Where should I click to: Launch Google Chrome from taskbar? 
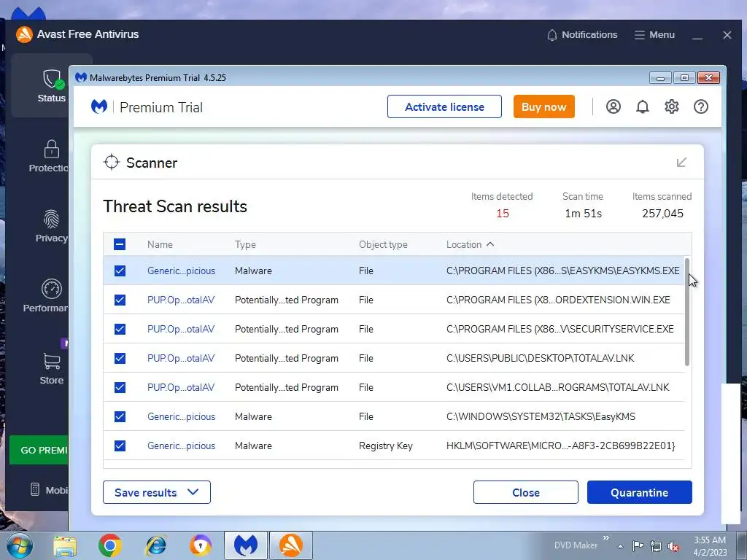click(110, 545)
